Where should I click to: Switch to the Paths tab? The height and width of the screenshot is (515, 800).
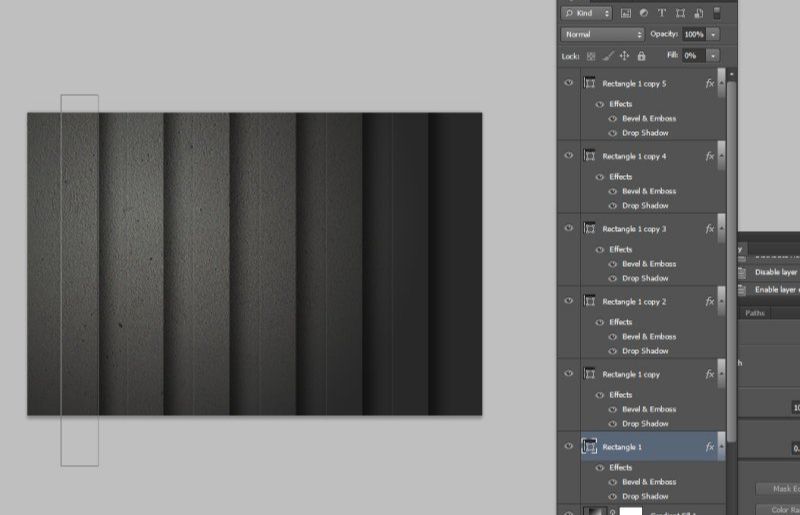pyautogui.click(x=755, y=313)
